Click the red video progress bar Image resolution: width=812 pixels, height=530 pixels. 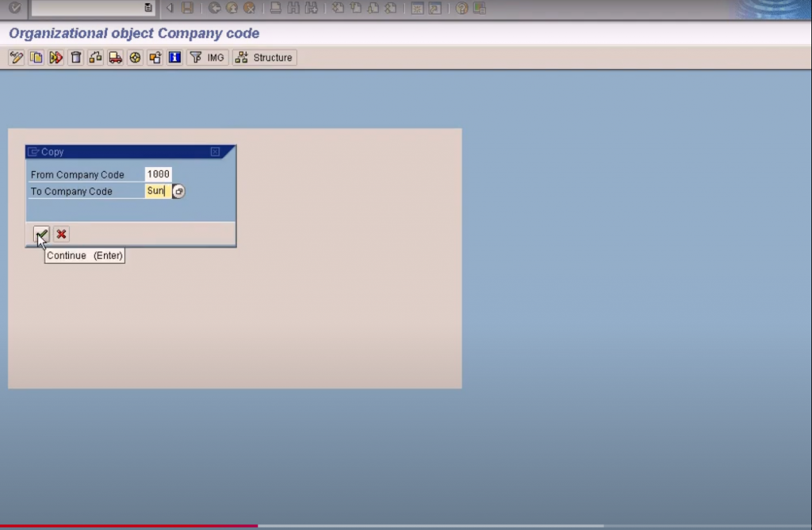coord(129,526)
